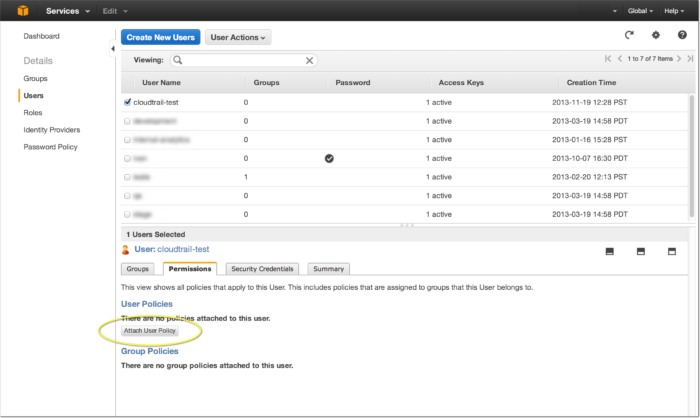Expand the Services menu

pyautogui.click(x=72, y=10)
